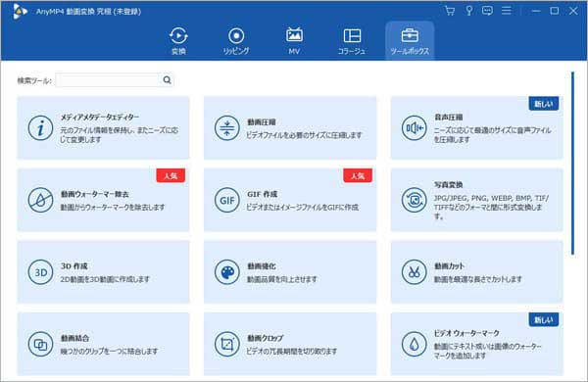The image size is (588, 382).
Task: Open the 動画圧縮 tool title
Action: coord(262,121)
